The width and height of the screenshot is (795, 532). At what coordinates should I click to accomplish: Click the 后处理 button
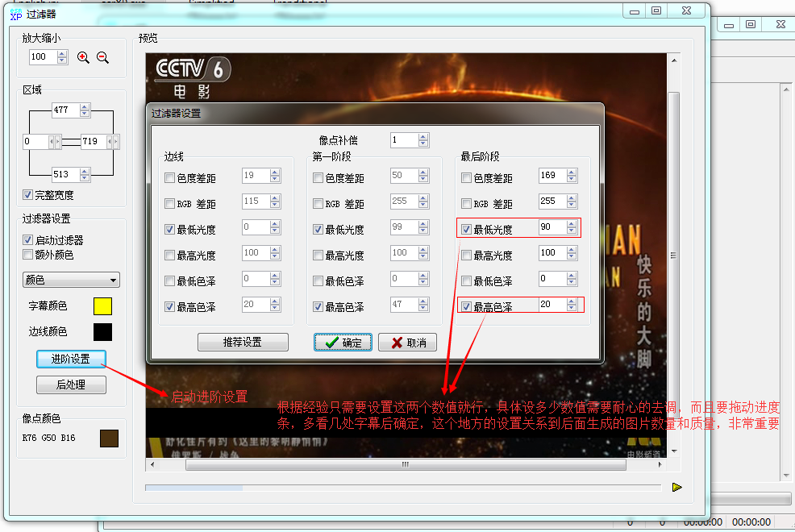pyautogui.click(x=71, y=384)
